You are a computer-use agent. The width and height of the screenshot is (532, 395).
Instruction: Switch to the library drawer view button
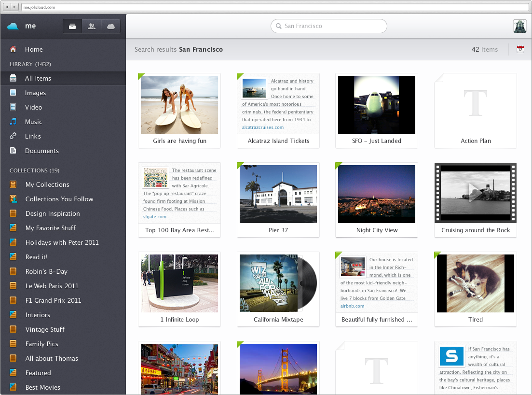click(72, 27)
